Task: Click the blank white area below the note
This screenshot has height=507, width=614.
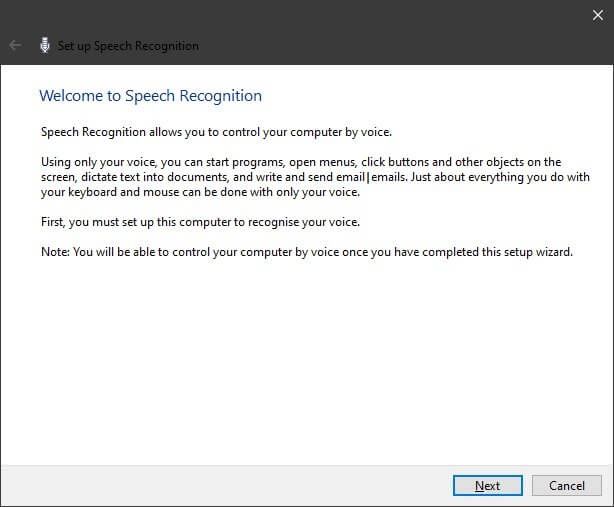Action: pos(305,360)
